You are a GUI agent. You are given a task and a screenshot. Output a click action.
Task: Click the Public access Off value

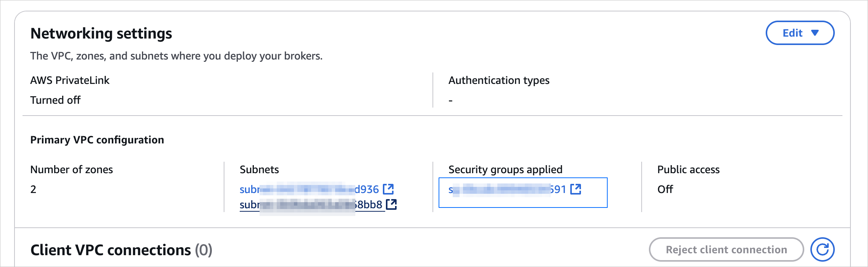(665, 190)
